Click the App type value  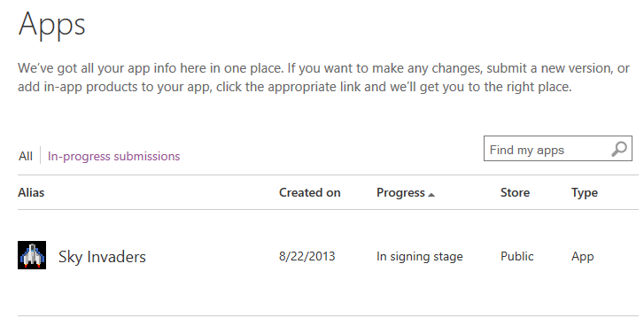point(582,257)
